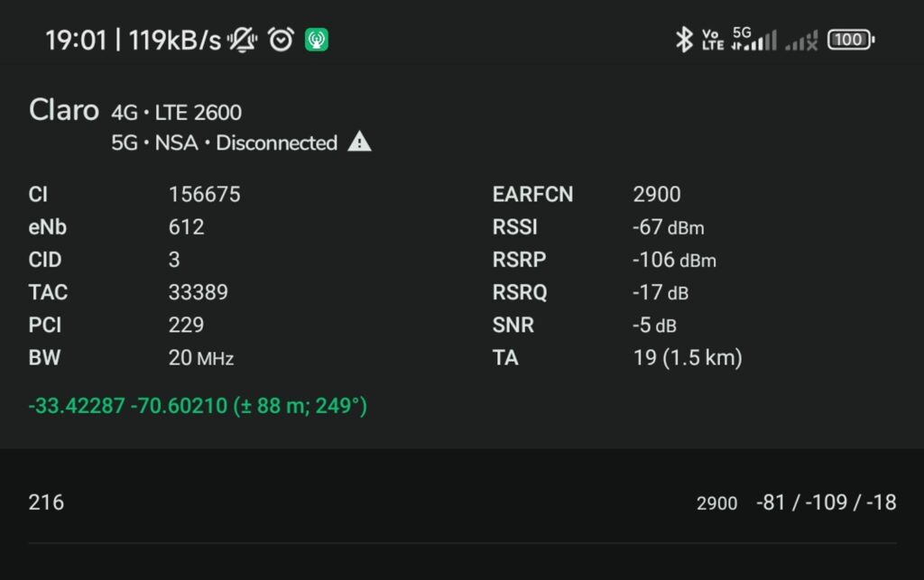Tap the muted notification bell icon
The height and width of the screenshot is (580, 924).
[242, 40]
